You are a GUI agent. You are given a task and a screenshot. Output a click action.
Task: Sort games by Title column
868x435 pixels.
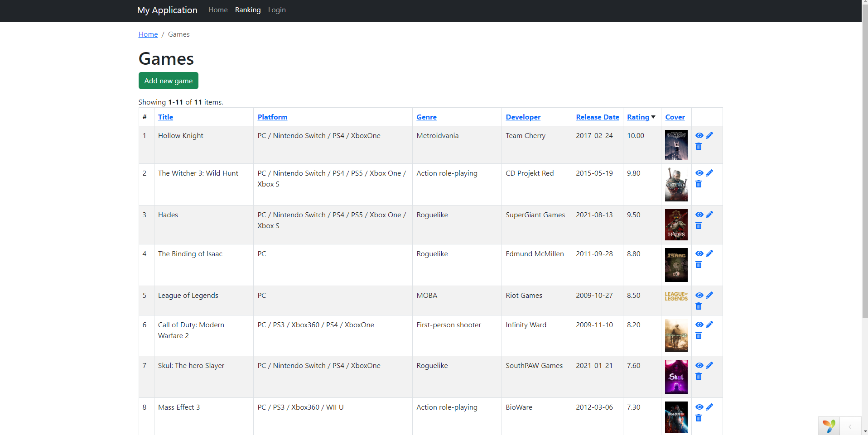click(x=165, y=117)
